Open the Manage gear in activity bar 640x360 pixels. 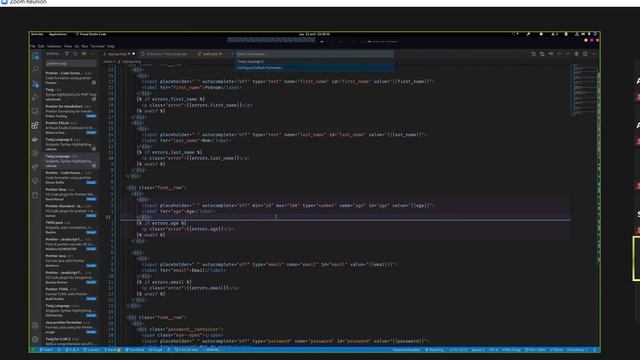point(36,339)
